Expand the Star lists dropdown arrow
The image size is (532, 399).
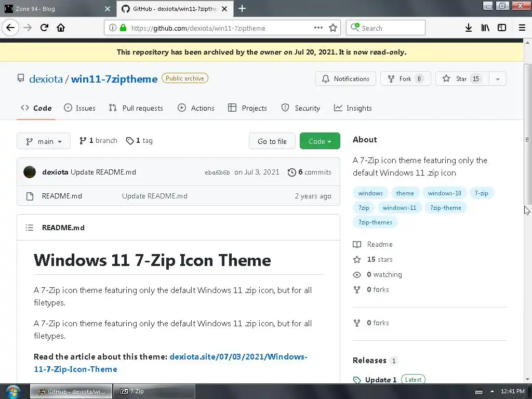(x=498, y=79)
